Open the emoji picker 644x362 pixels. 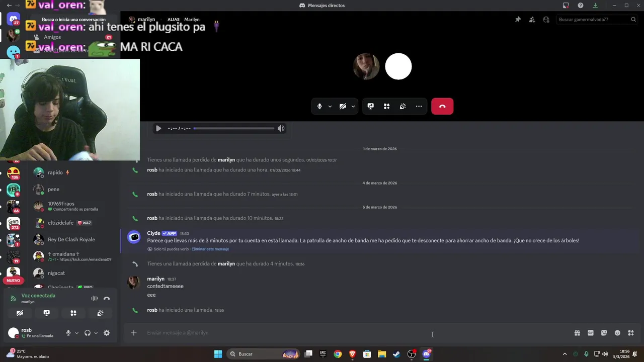pyautogui.click(x=617, y=333)
